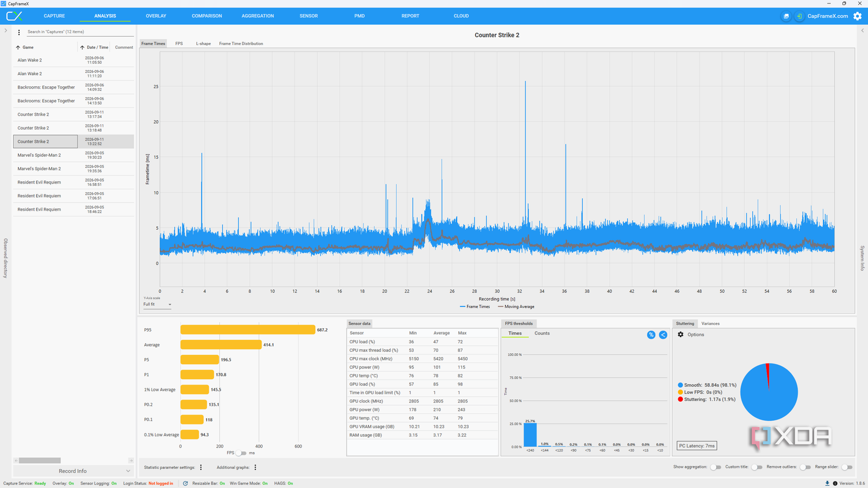868x488 pixels.
Task: Open Statistic parameter settings three-dot menu
Action: pos(201,467)
